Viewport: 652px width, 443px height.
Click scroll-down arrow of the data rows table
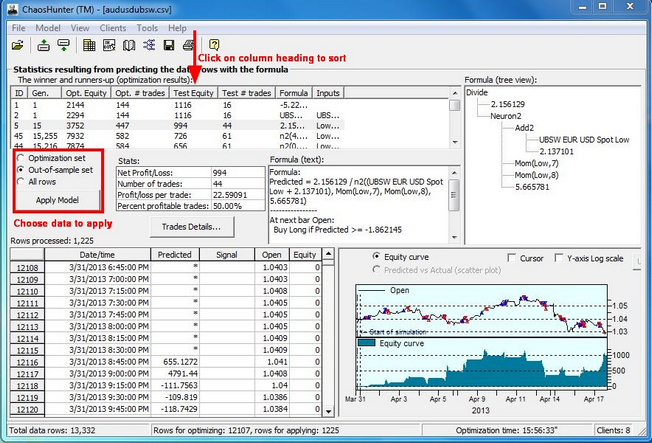(328, 411)
